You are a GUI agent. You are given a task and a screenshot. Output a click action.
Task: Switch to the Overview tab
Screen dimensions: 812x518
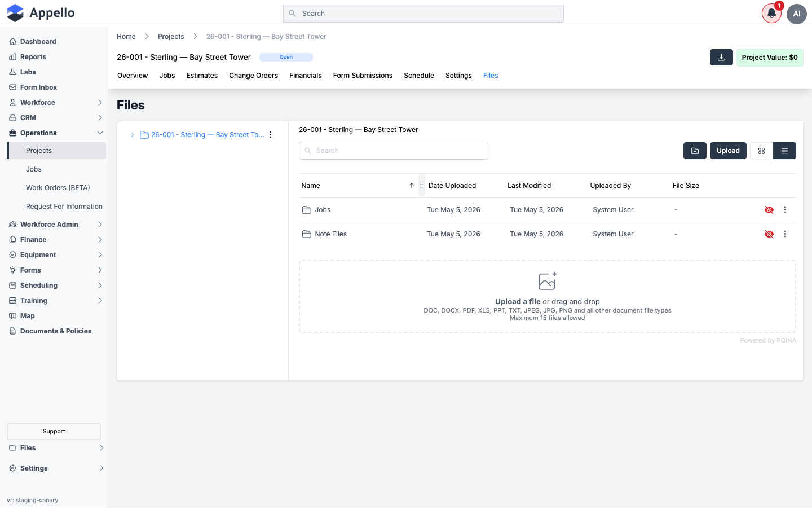pos(133,76)
